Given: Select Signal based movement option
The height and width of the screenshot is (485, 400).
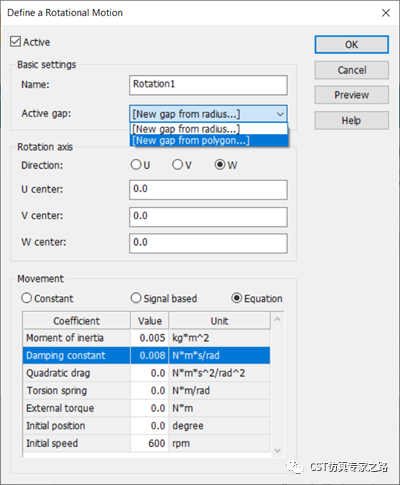Looking at the screenshot, I should pyautogui.click(x=136, y=298).
